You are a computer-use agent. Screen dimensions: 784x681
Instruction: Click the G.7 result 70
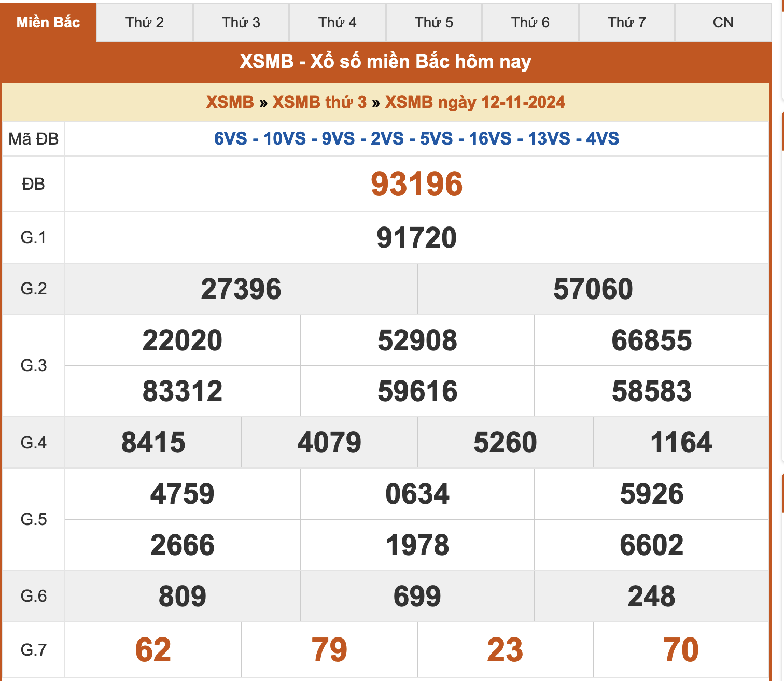coord(681,650)
